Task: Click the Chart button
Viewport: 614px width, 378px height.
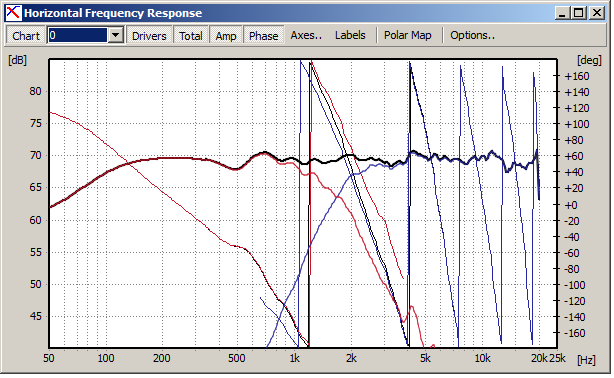Action: pos(26,36)
